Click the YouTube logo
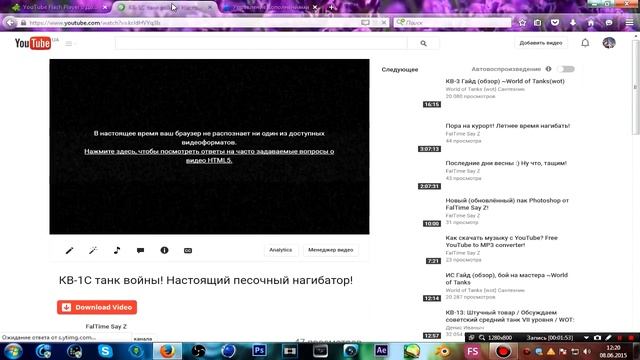Viewport: 640px width, 360px height. pos(33,43)
